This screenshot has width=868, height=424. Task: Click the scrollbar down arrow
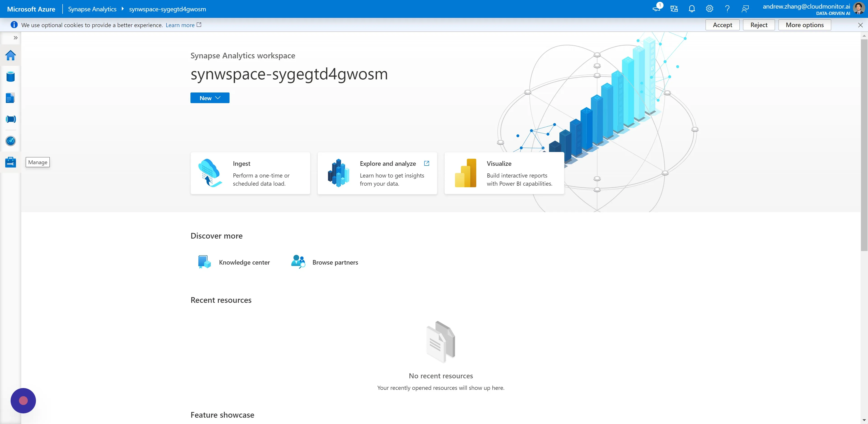[864, 420]
